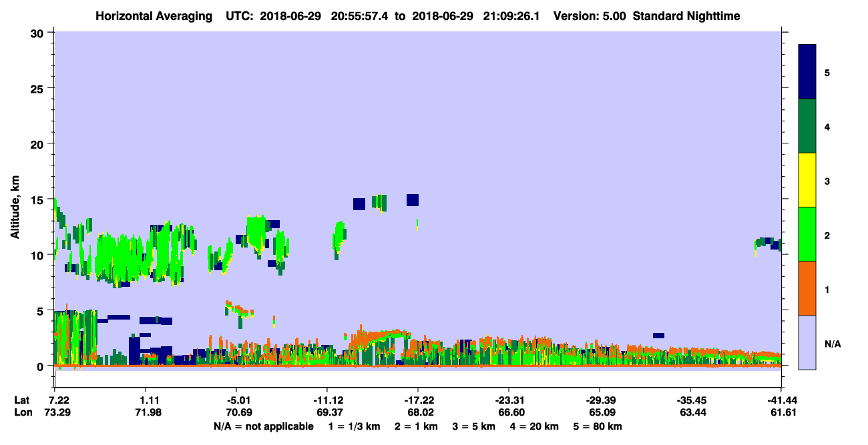Click legend text '5 = 80 km'
The height and width of the screenshot is (445, 868).
(x=599, y=426)
